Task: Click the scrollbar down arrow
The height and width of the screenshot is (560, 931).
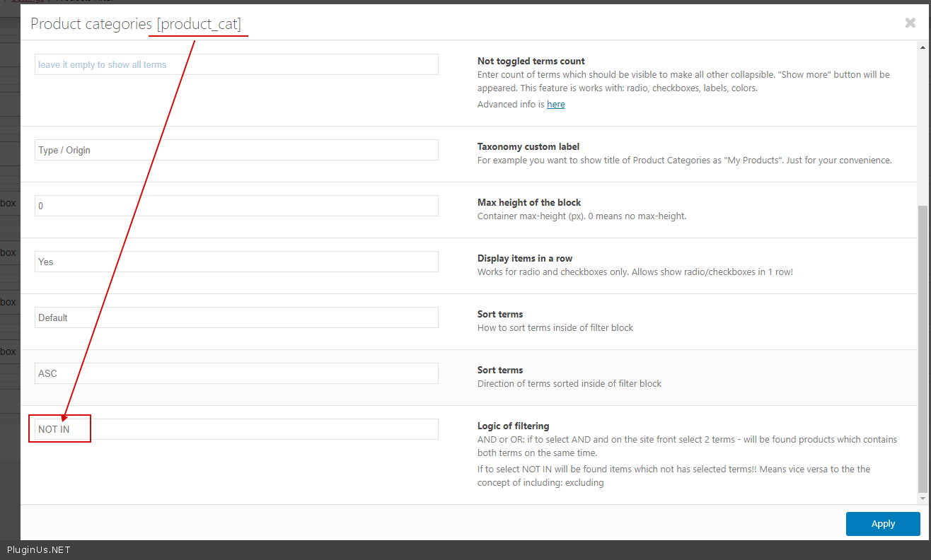Action: coord(922,498)
